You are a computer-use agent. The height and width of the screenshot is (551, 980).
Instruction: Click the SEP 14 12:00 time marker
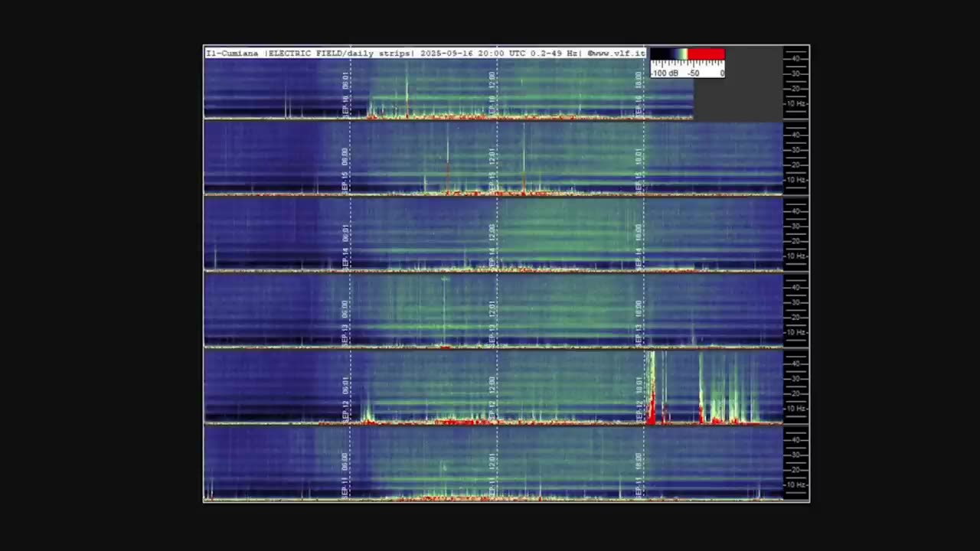[492, 246]
